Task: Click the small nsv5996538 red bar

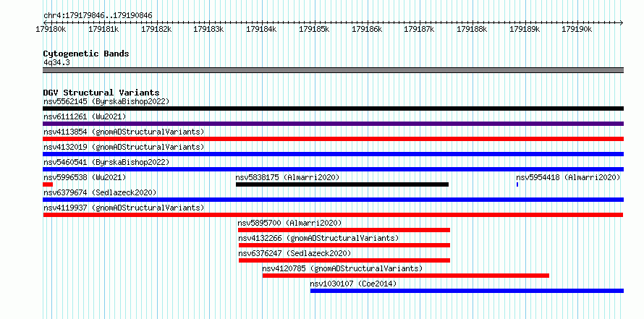Action: coord(48,184)
